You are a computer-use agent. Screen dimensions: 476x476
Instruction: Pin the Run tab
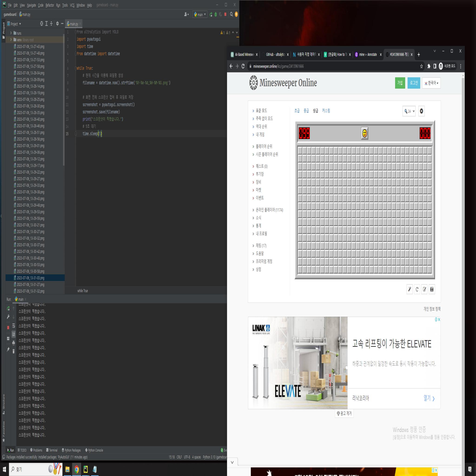tap(8, 349)
